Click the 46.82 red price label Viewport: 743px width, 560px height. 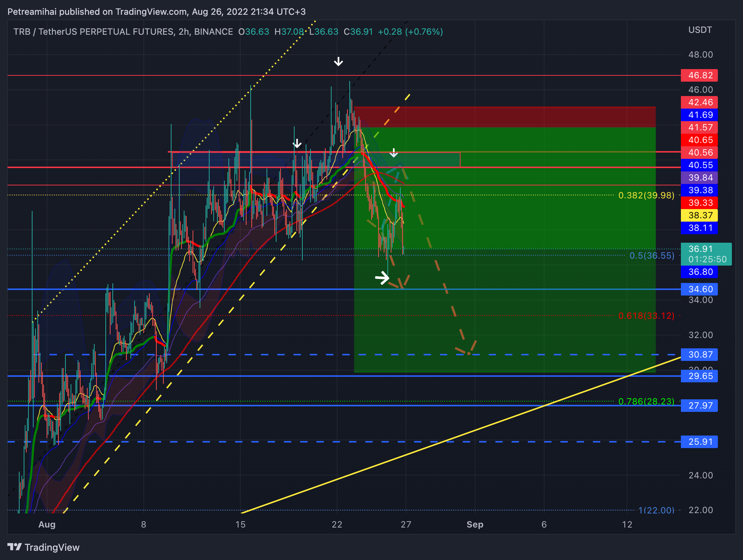[x=699, y=75]
